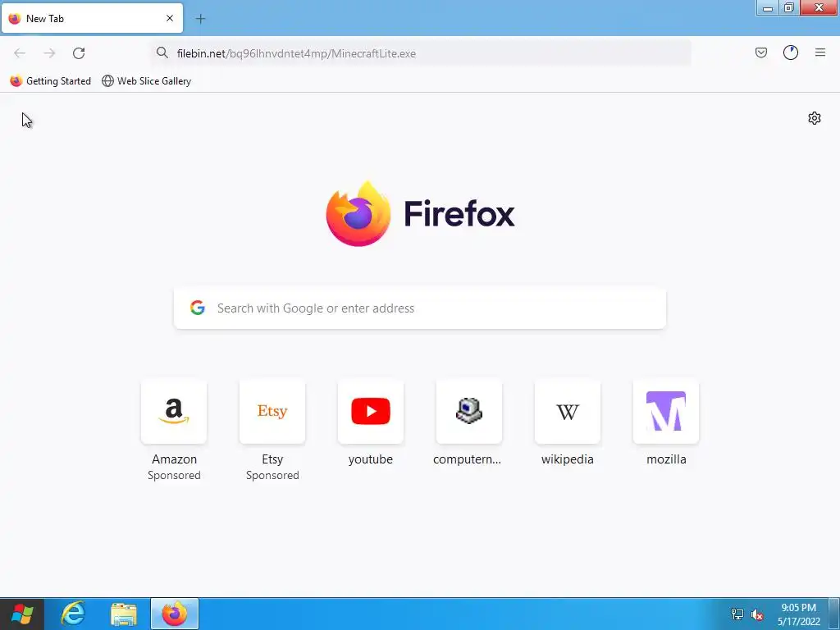Image resolution: width=840 pixels, height=630 pixels.
Task: Minimize the Firefox window
Action: [x=768, y=7]
